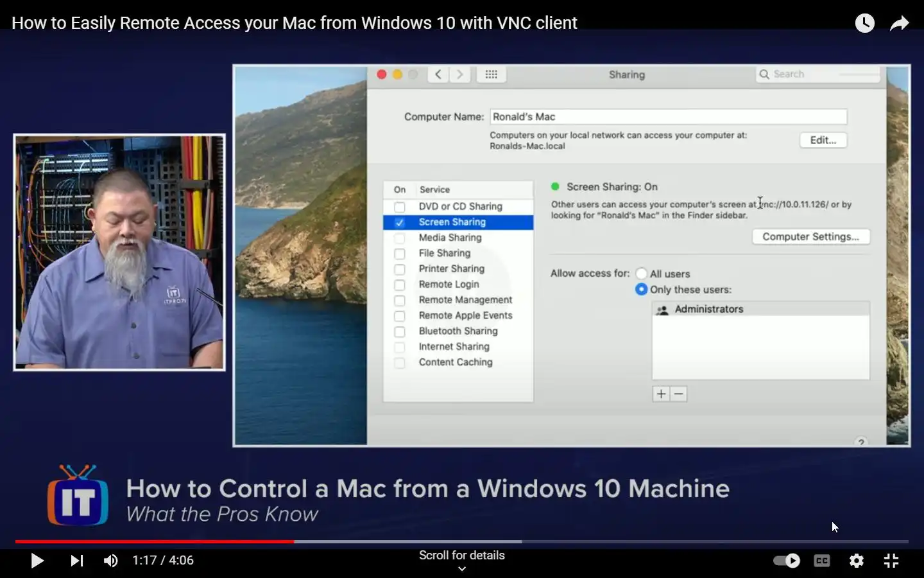Select Administrators in user list
The height and width of the screenshot is (578, 924).
(761, 309)
